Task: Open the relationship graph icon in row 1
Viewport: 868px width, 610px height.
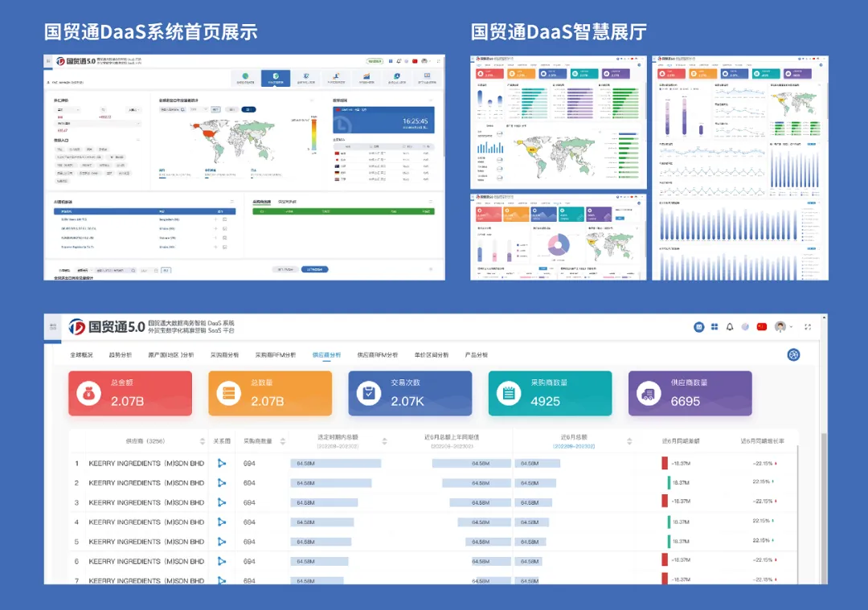Action: 222,463
